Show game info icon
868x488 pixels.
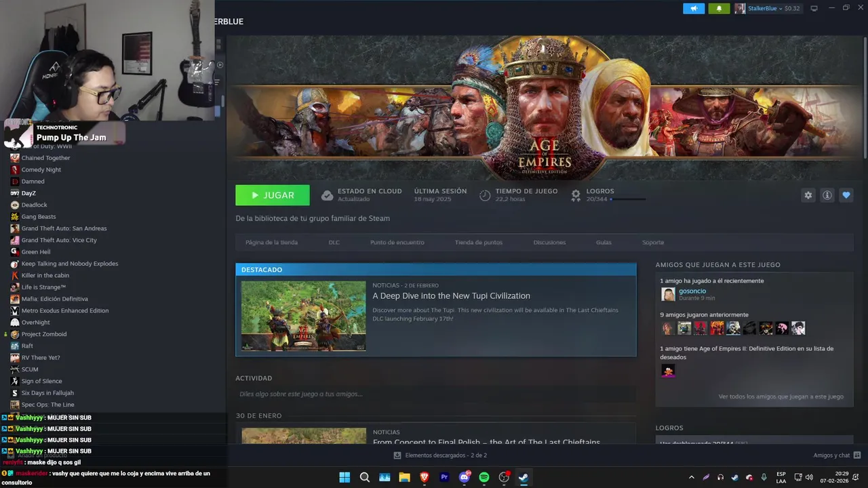827,195
